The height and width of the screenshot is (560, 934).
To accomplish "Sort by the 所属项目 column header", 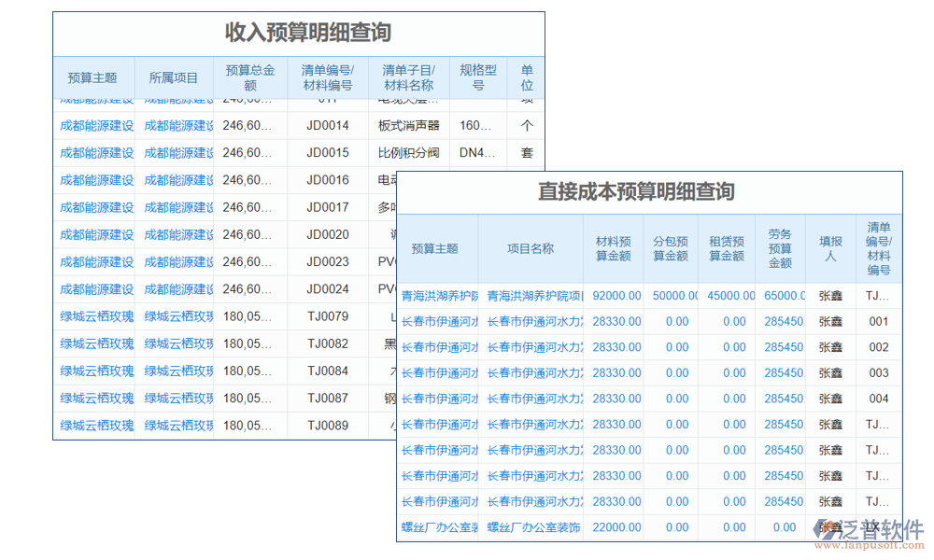I will (174, 77).
